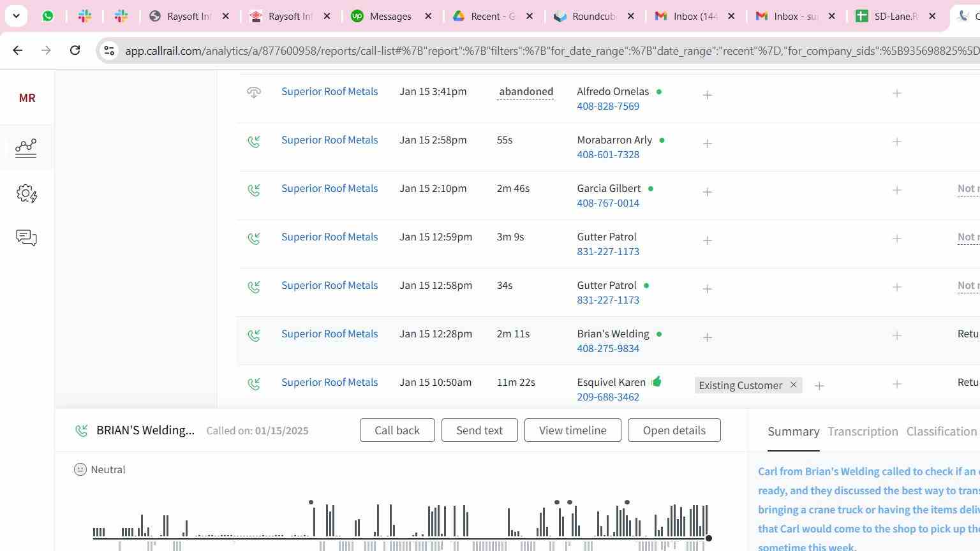Click the last highlight dot on waveform
The height and width of the screenshot is (551, 980).
[x=627, y=503]
